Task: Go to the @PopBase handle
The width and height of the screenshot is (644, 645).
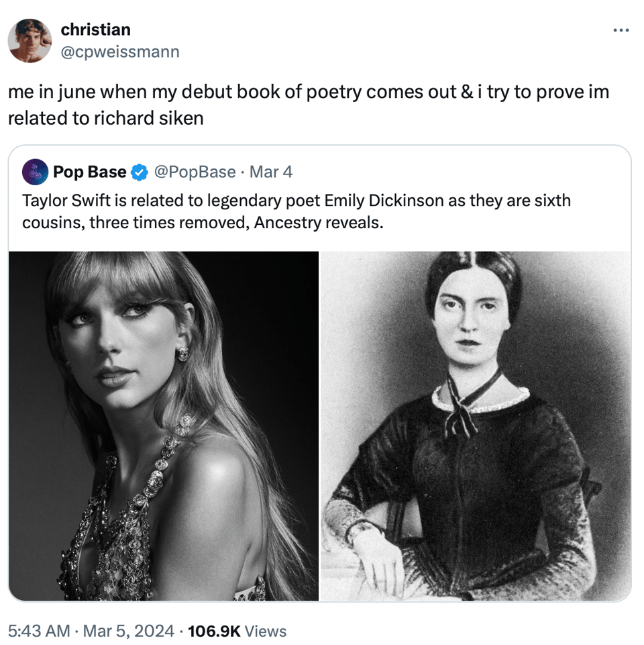Action: (x=195, y=172)
